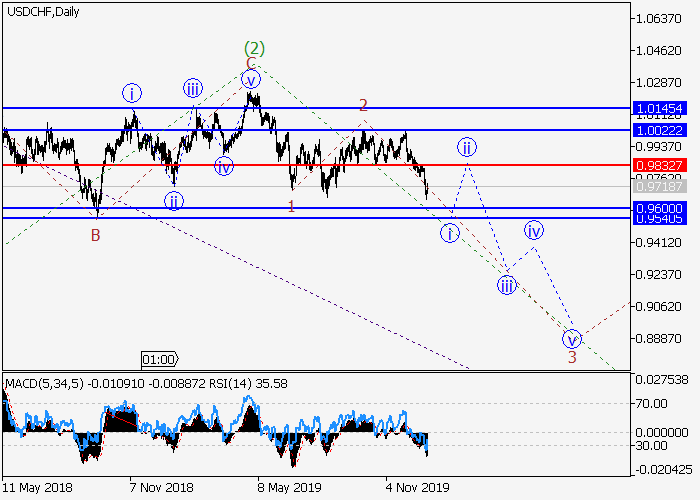Select the red wave 2 label
Screen dimensions: 700x500
(x=363, y=105)
